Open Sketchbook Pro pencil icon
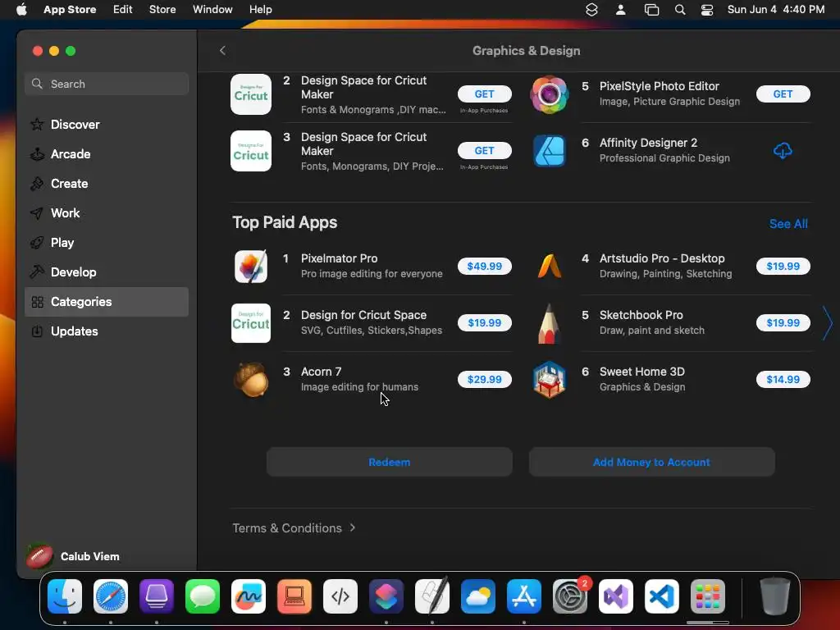 click(x=549, y=323)
